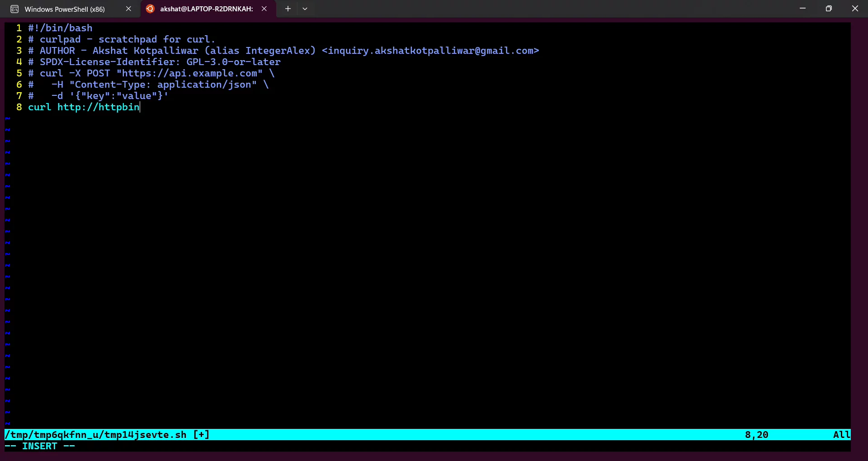Open the tab selection dropdown chevron
868x461 pixels.
pyautogui.click(x=305, y=9)
